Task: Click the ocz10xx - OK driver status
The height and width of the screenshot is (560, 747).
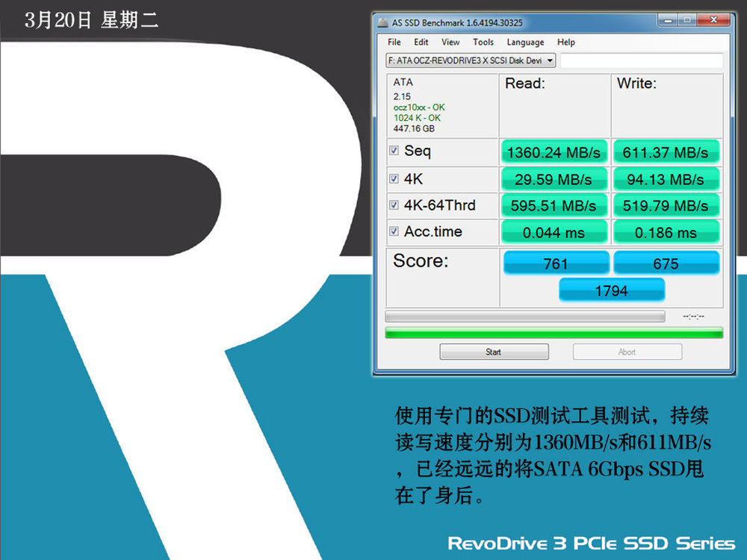Action: 419,107
